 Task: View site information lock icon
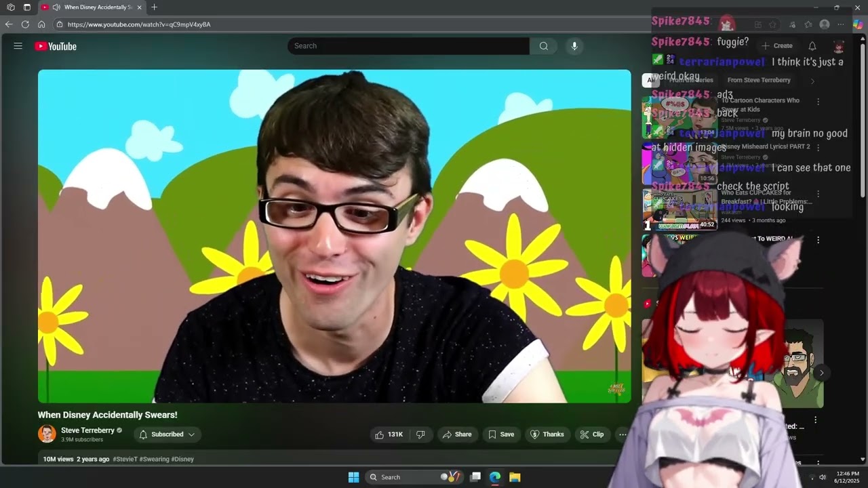click(60, 24)
